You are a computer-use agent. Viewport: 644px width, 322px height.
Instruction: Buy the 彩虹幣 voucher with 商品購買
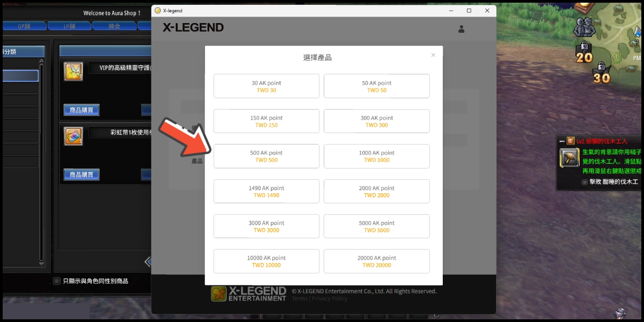point(82,174)
